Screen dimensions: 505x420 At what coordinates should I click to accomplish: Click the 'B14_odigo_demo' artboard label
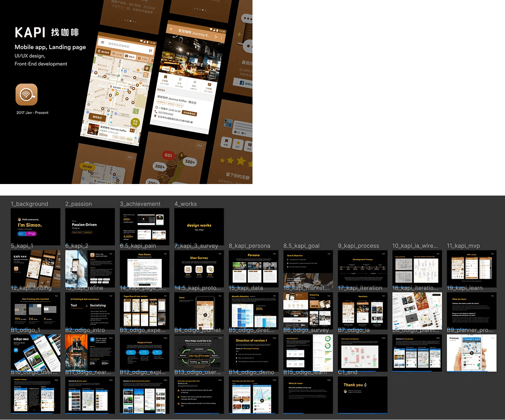tap(251, 372)
